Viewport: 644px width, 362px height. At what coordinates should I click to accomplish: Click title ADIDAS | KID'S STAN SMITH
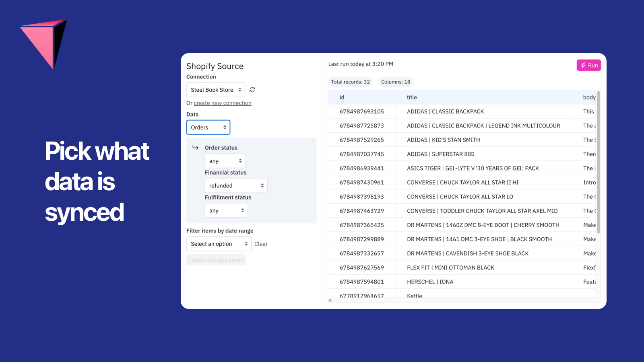click(x=444, y=140)
